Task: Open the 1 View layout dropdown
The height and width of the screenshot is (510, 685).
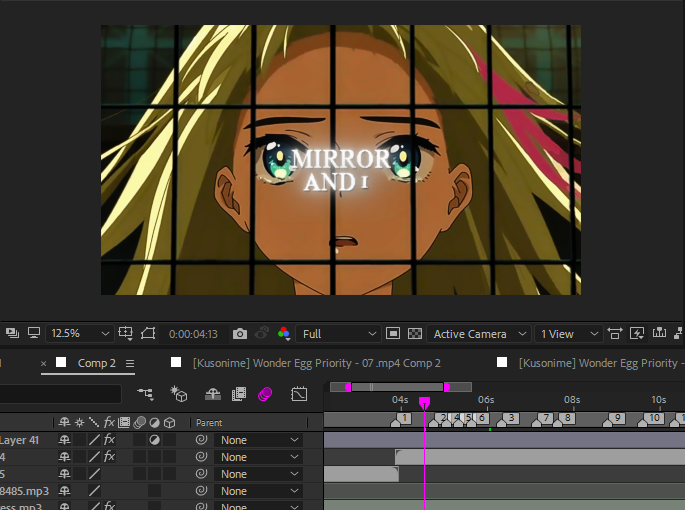Action: point(569,334)
